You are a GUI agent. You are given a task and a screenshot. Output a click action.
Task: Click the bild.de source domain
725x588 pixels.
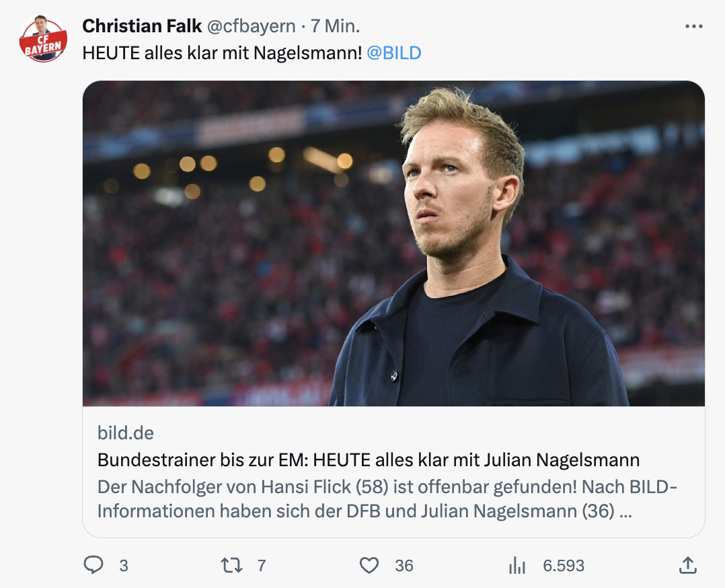point(126,433)
